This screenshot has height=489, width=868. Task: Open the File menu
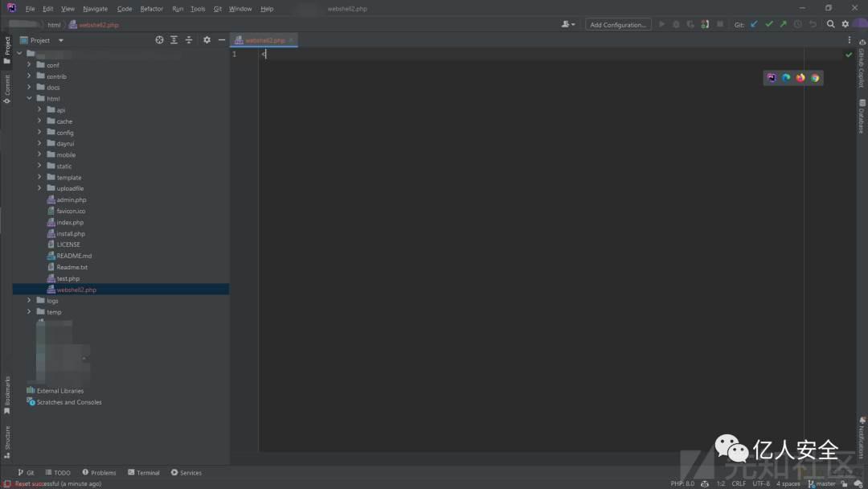pyautogui.click(x=30, y=9)
